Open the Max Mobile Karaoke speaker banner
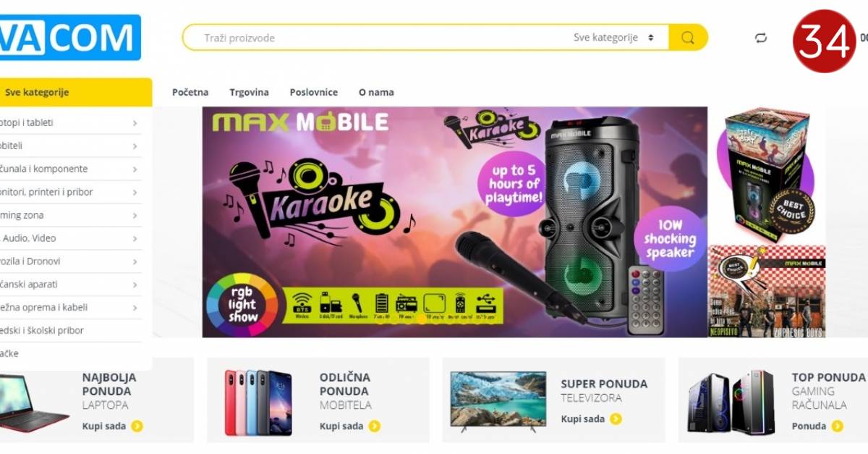Image resolution: width=868 pixels, height=454 pixels. click(x=454, y=222)
